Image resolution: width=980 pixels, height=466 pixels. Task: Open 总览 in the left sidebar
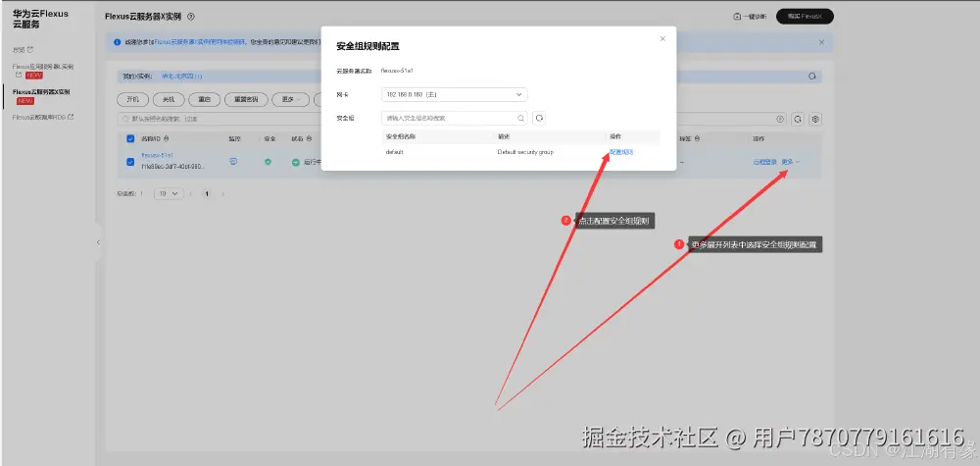[x=18, y=49]
